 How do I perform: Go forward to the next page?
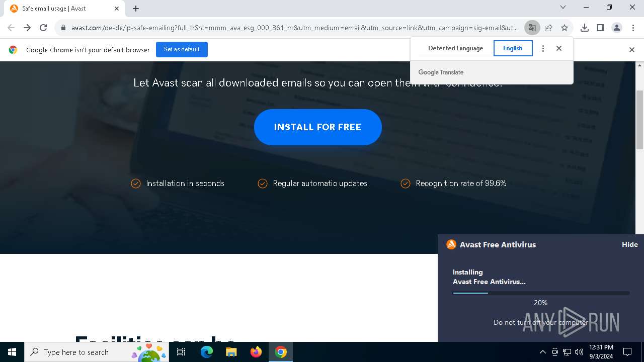pyautogui.click(x=27, y=28)
